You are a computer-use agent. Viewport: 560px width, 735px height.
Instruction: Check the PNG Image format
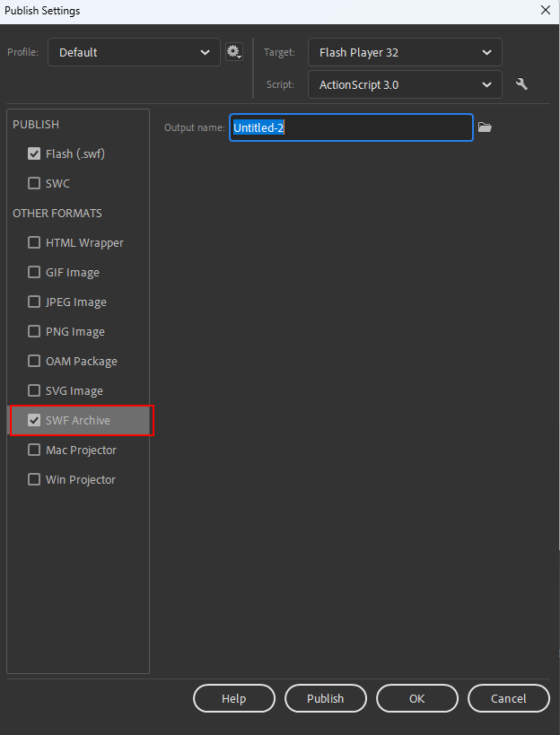pos(33,331)
